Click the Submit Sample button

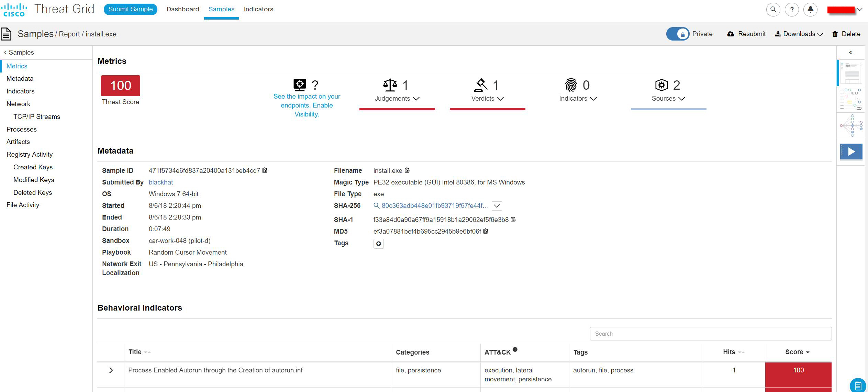131,9
